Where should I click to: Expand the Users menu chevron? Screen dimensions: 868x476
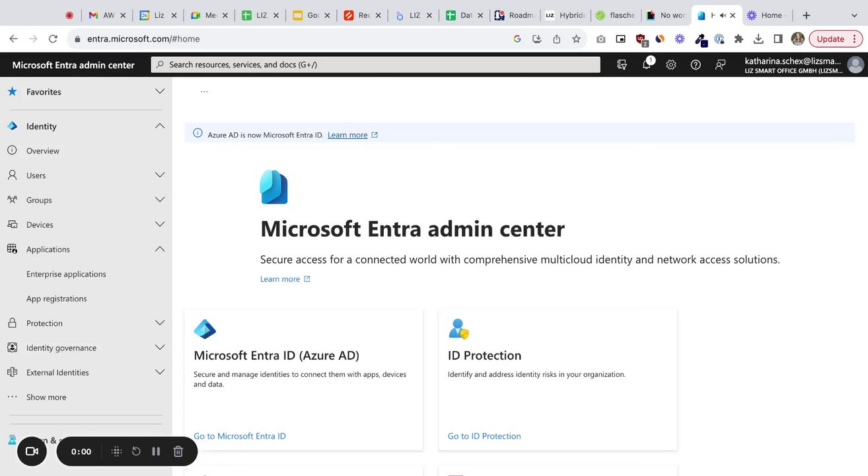click(160, 175)
